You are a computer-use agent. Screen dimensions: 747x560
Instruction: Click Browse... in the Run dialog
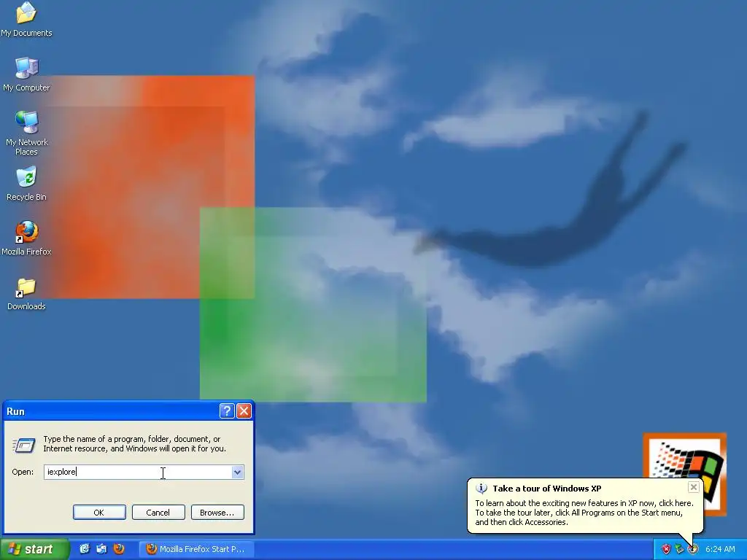[x=217, y=513]
